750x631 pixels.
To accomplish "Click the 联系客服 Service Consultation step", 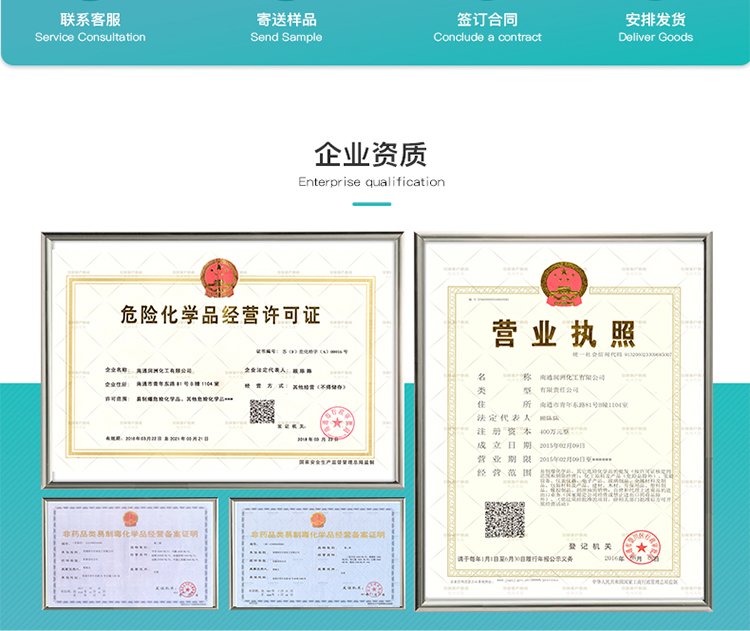I will pos(90,28).
